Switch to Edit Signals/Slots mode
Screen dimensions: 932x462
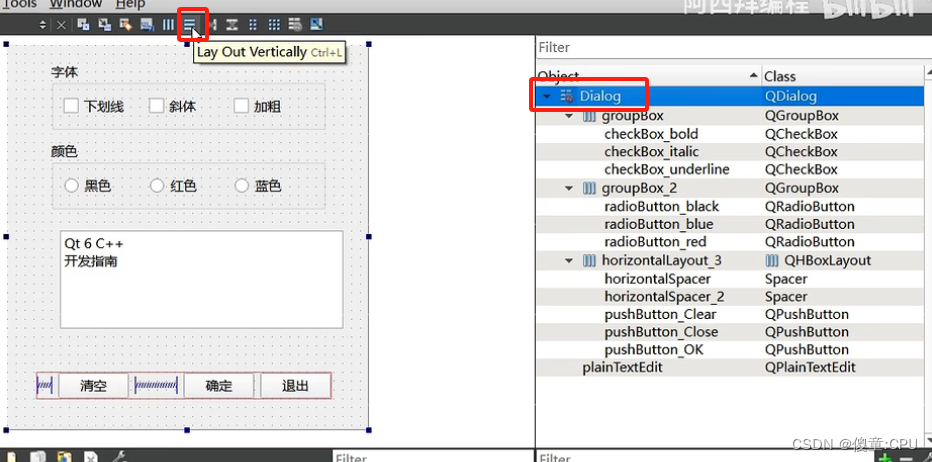(x=105, y=24)
